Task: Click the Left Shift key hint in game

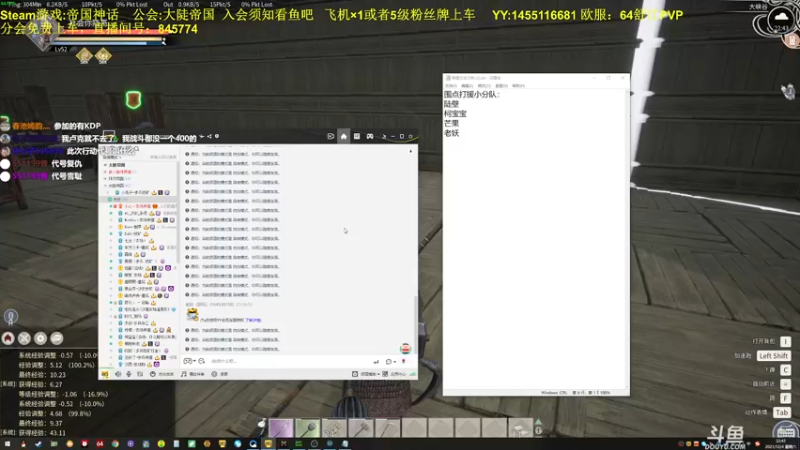Action: 773,356
